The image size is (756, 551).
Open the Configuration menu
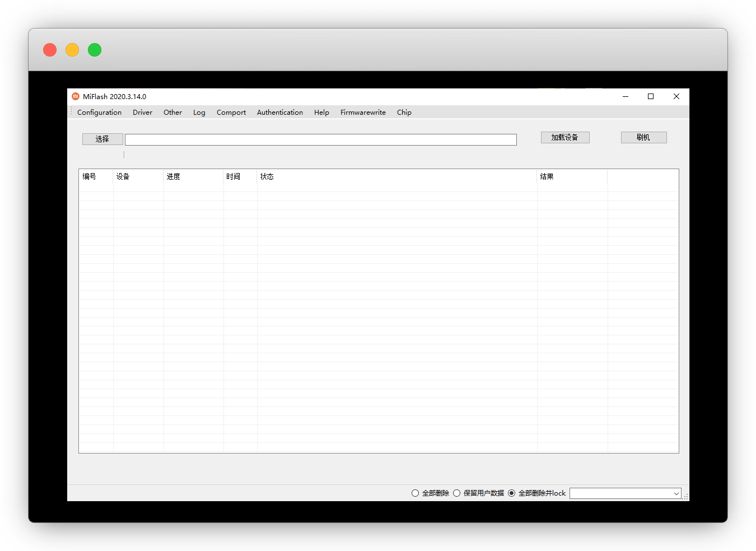click(x=99, y=113)
